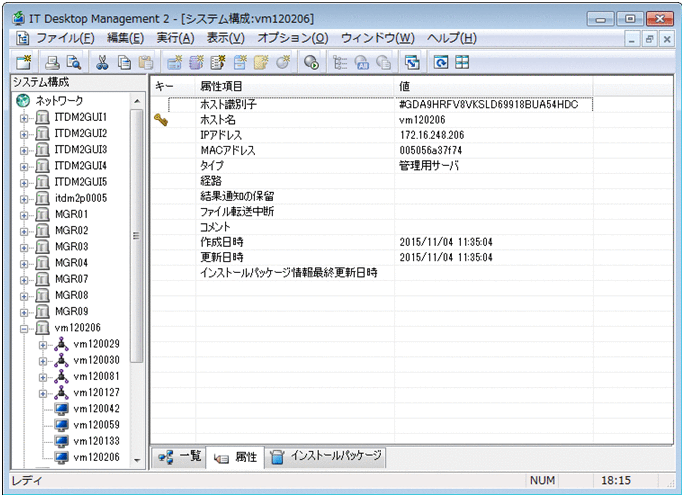Image resolution: width=685 pixels, height=499 pixels.
Task: Click the copy toolbar icon
Action: [124, 62]
